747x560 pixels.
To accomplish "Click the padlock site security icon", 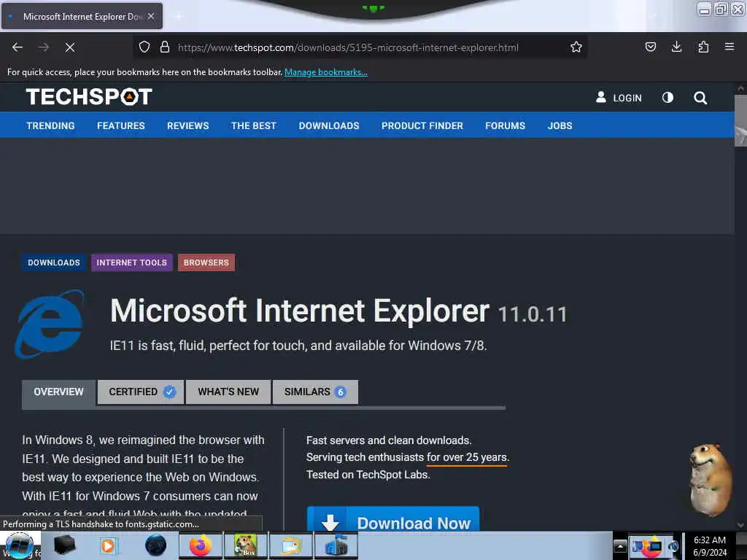I will pyautogui.click(x=165, y=47).
